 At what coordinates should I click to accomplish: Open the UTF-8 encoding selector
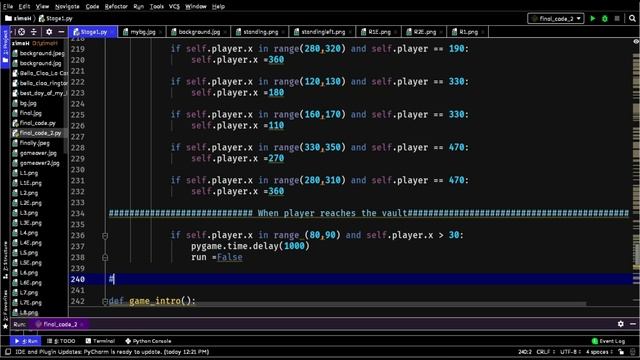[x=570, y=352]
